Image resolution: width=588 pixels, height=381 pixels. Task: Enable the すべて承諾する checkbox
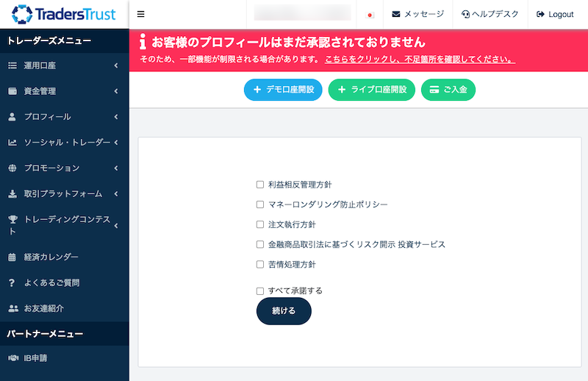click(259, 291)
